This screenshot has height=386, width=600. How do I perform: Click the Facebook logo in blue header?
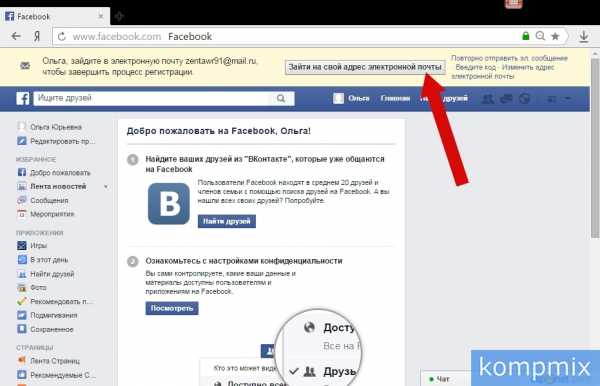coord(23,98)
